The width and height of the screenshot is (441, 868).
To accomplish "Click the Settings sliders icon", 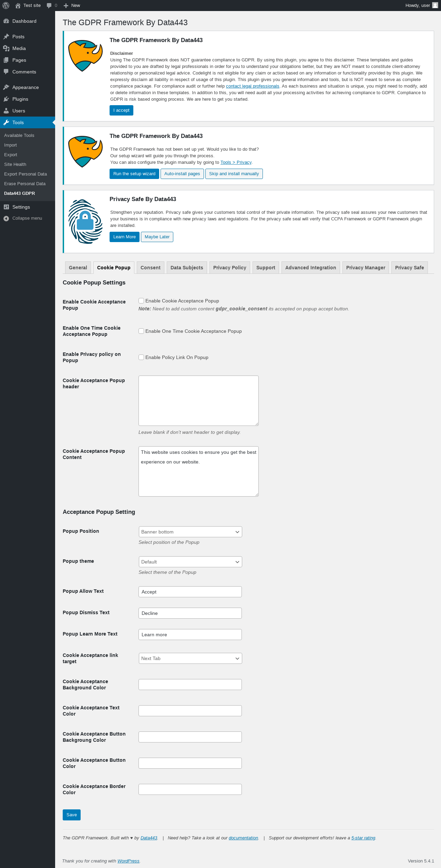I will click(6, 207).
